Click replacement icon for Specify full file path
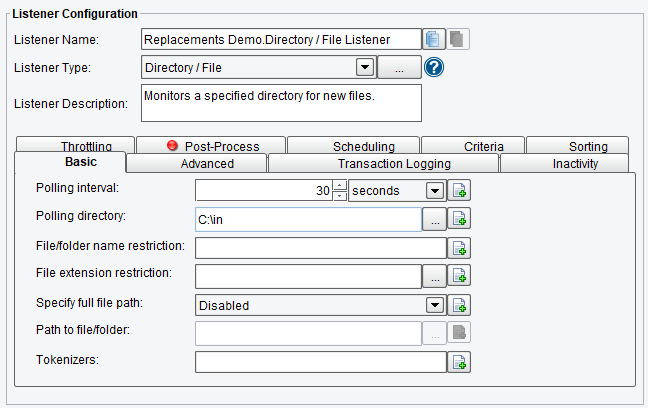 coord(459,305)
